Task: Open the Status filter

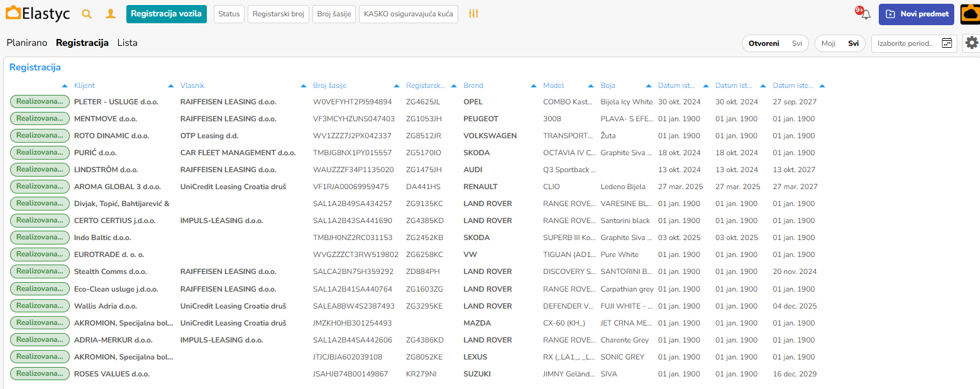Action: [229, 14]
